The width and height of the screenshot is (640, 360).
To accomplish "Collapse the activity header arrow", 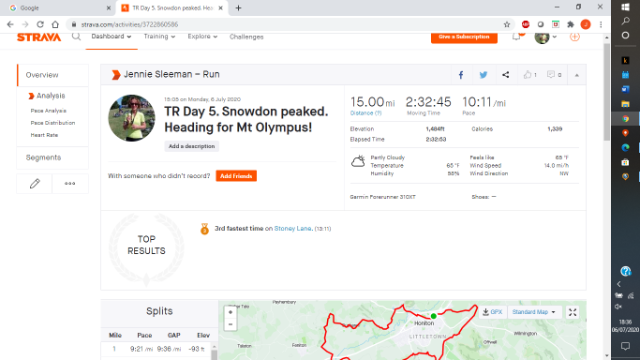I will click(577, 75).
